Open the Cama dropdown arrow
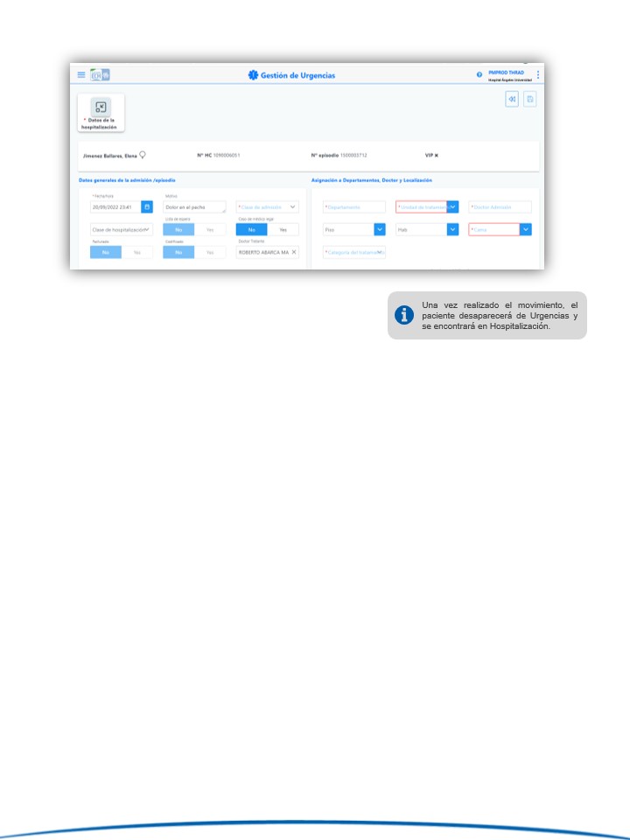 tap(526, 229)
